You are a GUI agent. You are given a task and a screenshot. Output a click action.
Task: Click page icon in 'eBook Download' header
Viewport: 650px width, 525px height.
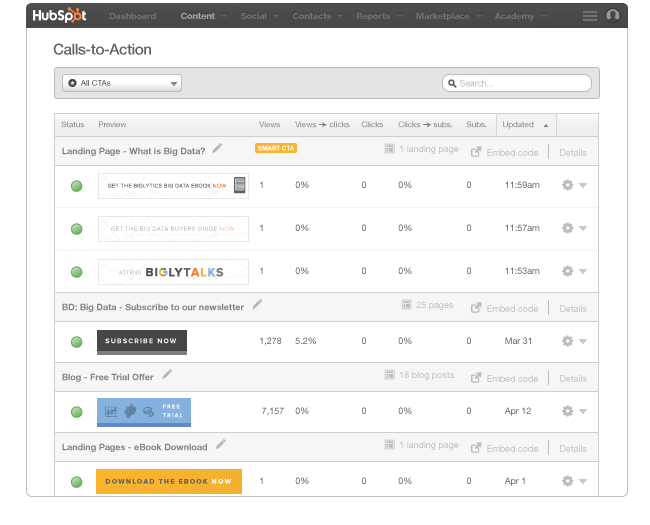tap(390, 445)
